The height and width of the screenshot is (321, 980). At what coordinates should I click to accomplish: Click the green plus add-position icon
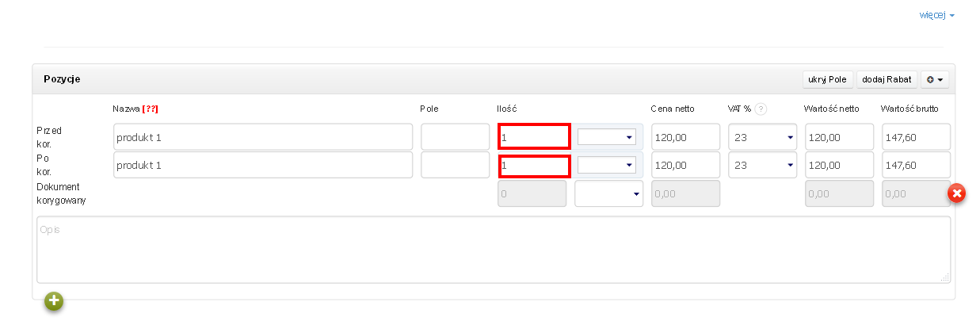54,301
